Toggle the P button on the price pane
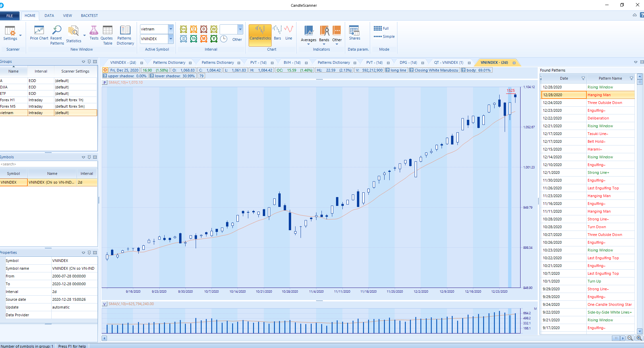Screen dimensions: 644x348 click(x=105, y=82)
